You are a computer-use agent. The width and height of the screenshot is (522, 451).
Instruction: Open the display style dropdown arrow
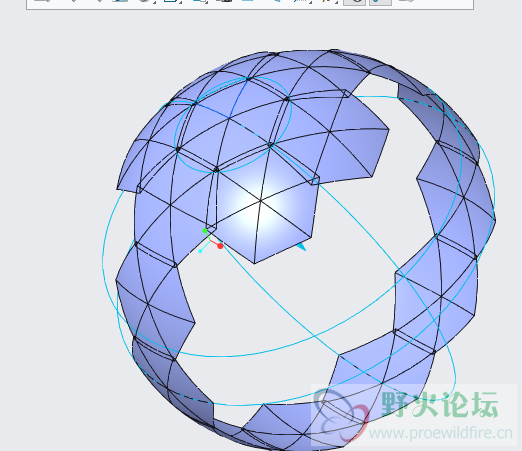[180, 3]
